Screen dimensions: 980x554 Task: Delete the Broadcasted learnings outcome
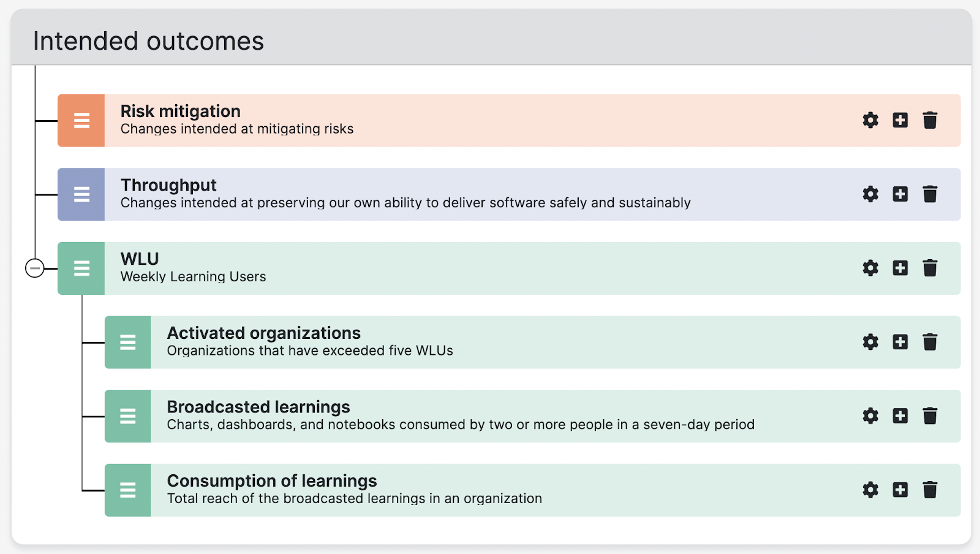[x=930, y=416]
